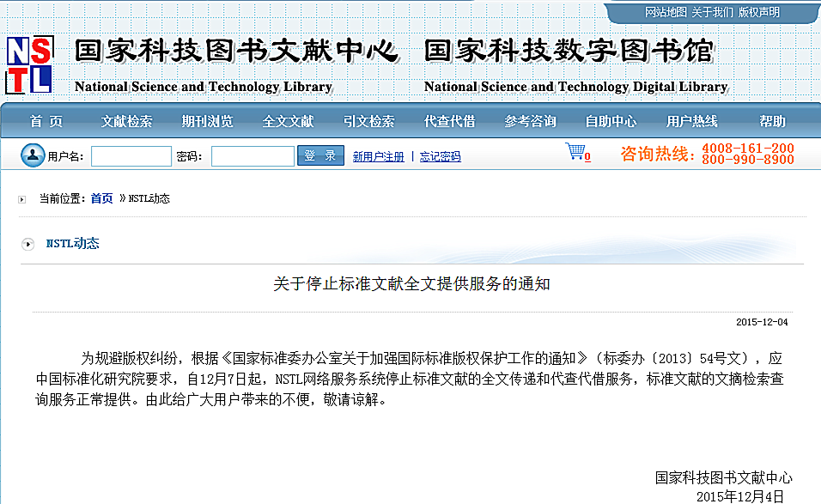821x504 pixels.
Task: Click the NSTL动态 breadcrumb text
Action: click(x=149, y=198)
